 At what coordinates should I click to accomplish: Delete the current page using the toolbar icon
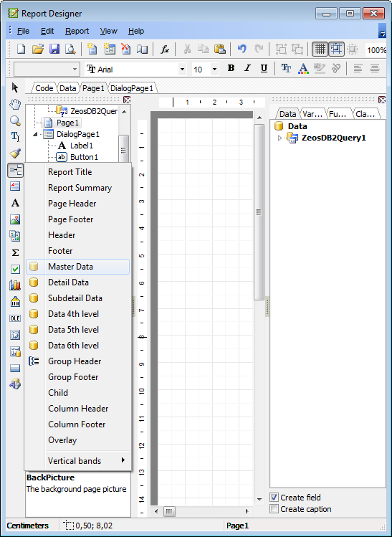click(x=126, y=49)
